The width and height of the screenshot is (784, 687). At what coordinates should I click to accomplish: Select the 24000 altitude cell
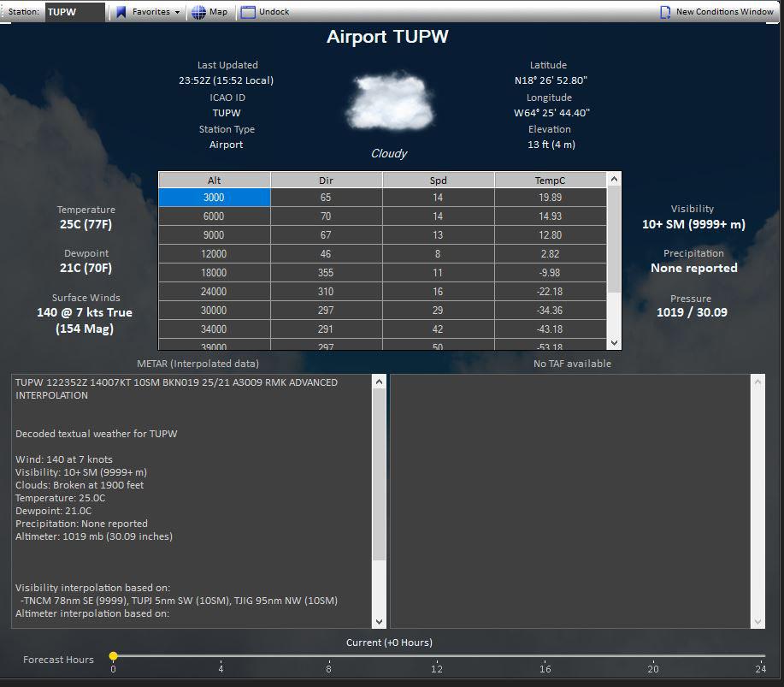click(x=215, y=291)
